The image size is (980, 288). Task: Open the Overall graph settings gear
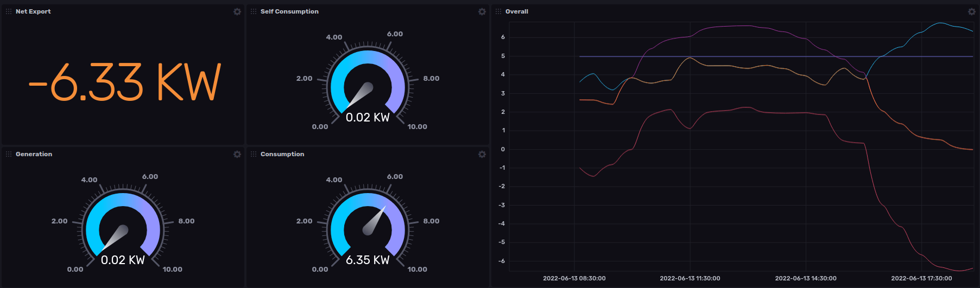pyautogui.click(x=972, y=11)
